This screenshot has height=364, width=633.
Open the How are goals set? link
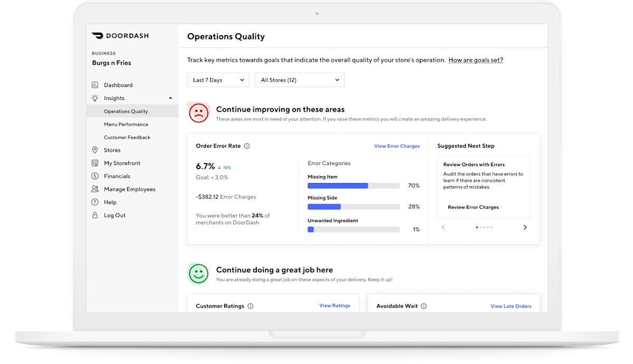click(x=476, y=60)
